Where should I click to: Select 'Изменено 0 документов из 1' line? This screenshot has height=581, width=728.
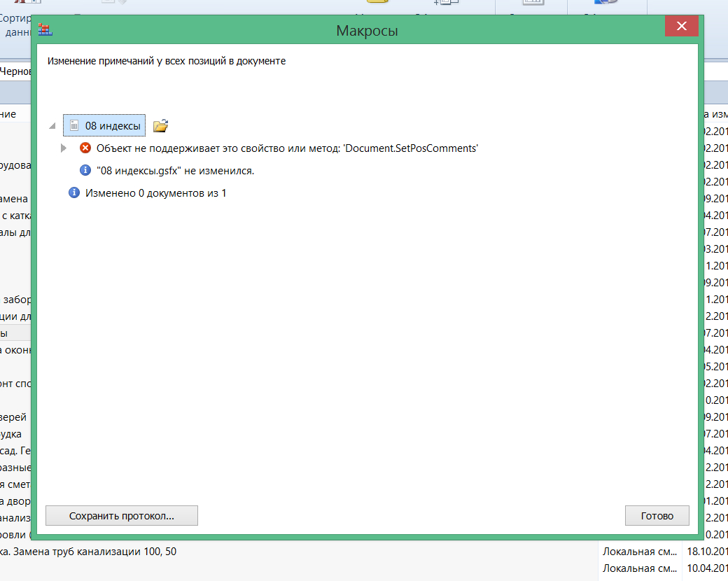[155, 192]
